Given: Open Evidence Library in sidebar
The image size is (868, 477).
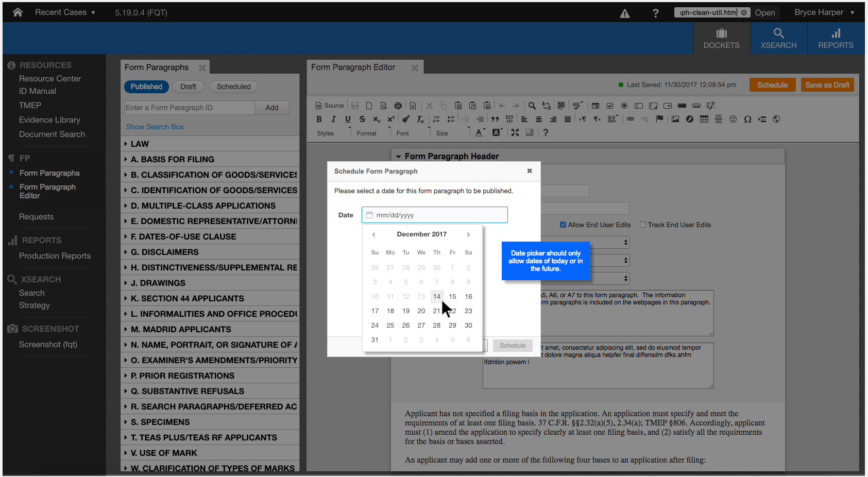Looking at the screenshot, I should tap(49, 120).
